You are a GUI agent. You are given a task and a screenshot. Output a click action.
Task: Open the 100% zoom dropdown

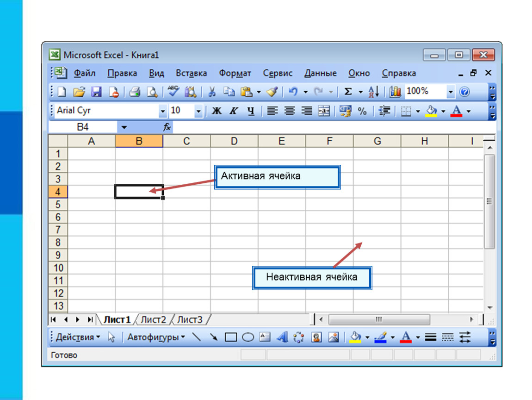tap(450, 92)
